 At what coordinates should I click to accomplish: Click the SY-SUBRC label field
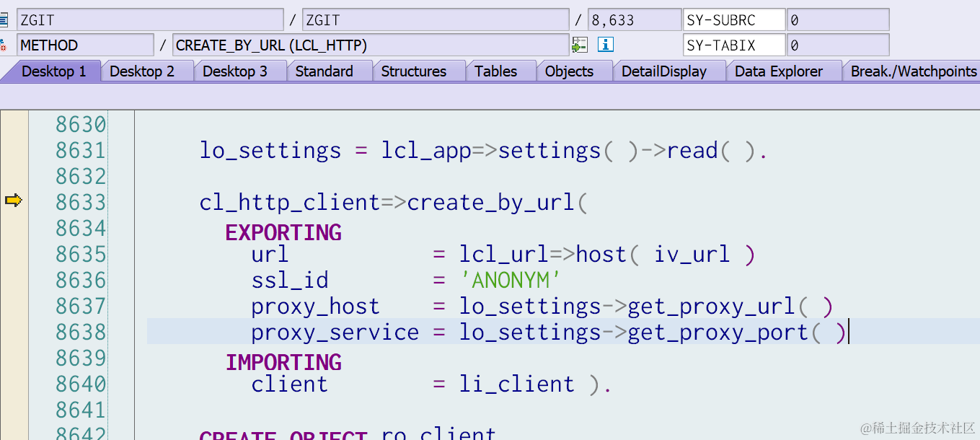point(734,19)
